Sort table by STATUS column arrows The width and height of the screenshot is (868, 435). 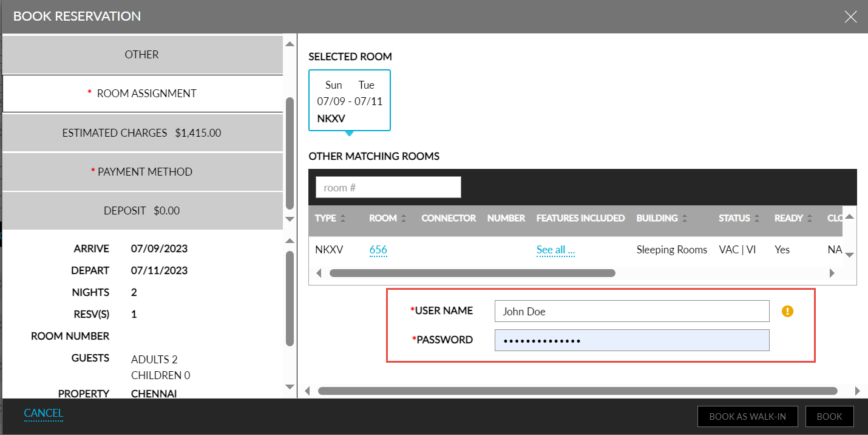pos(758,218)
